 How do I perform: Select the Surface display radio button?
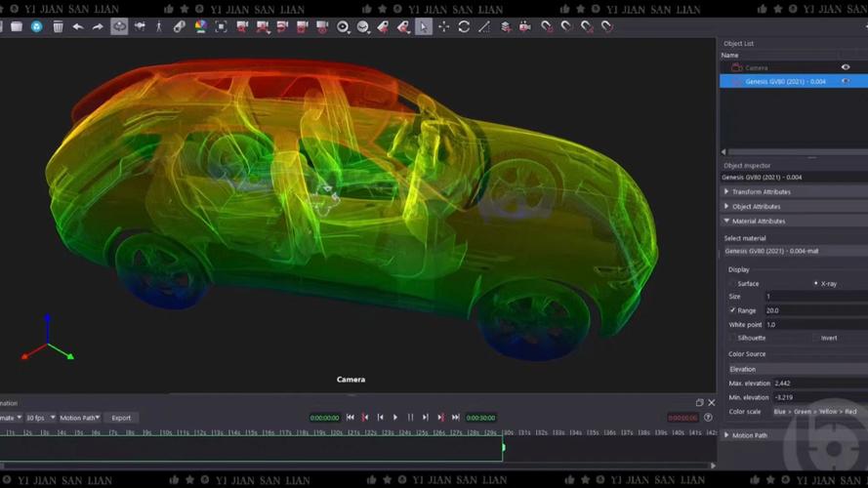732,283
